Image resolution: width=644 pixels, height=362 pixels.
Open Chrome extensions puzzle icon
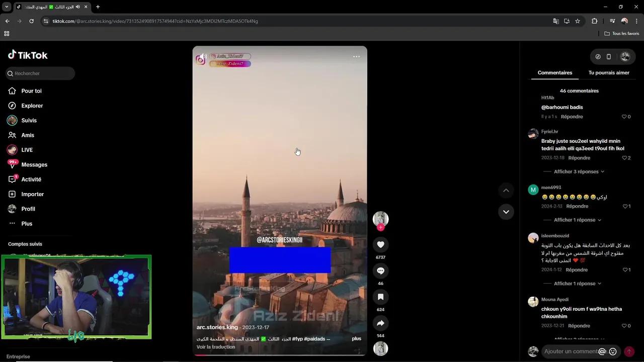point(595,21)
